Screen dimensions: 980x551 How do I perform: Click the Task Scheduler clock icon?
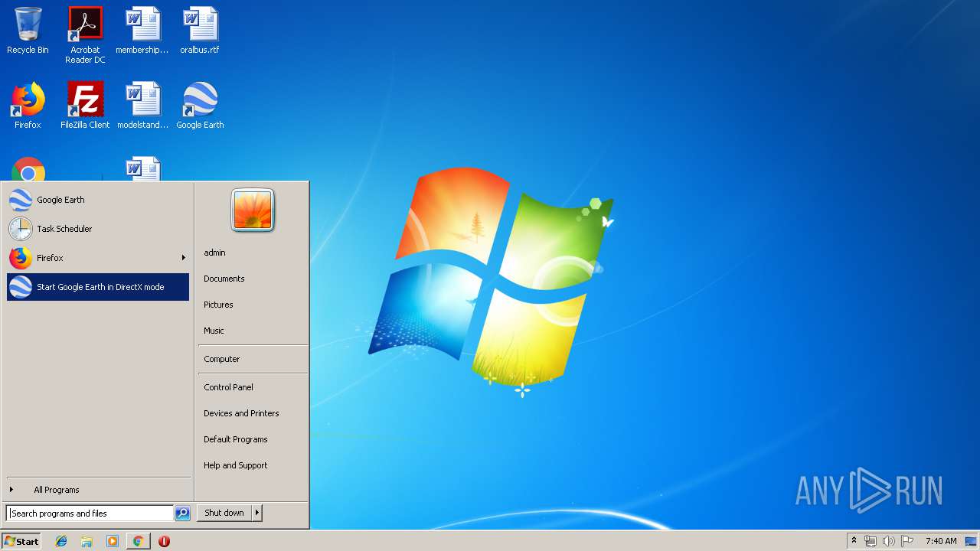pyautogui.click(x=21, y=229)
